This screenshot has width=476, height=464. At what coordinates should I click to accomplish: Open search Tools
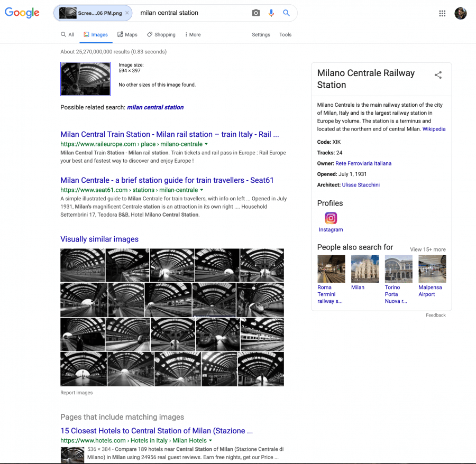coord(285,34)
